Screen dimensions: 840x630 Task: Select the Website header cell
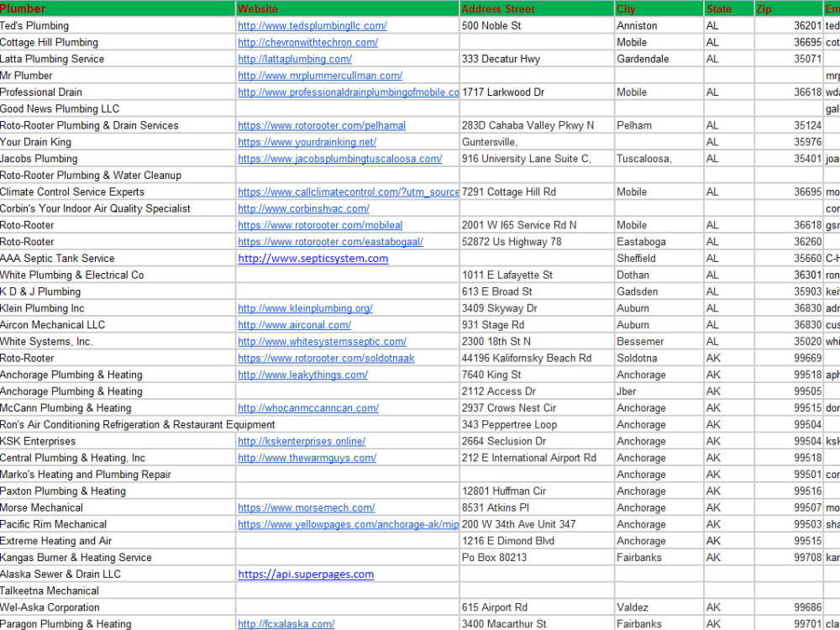click(347, 8)
